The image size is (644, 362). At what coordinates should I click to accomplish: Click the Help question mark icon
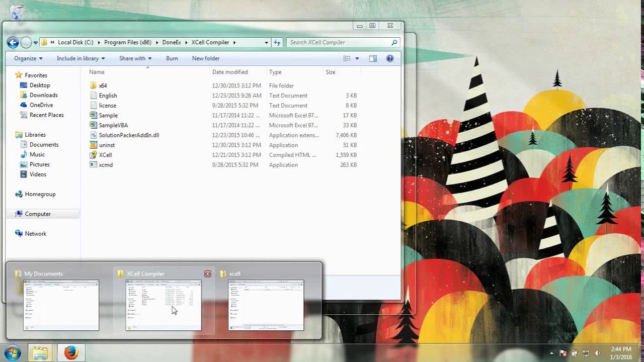[389, 58]
